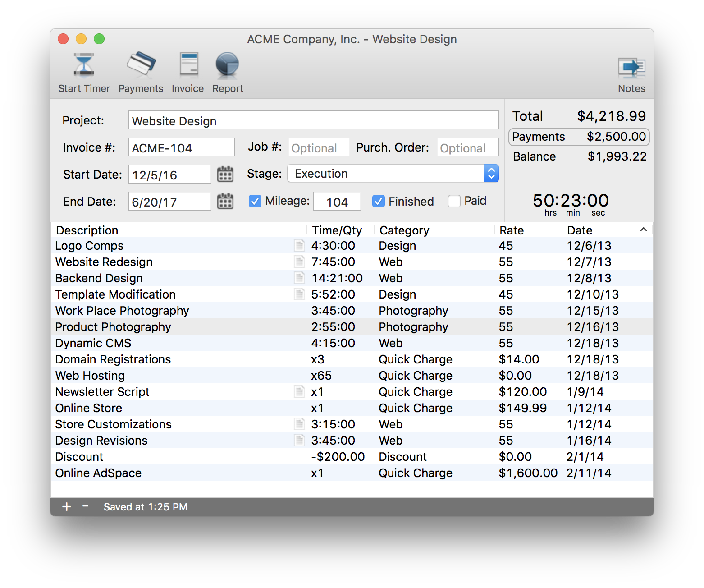Check the Paid checkbox
The height and width of the screenshot is (588, 704).
click(x=454, y=201)
